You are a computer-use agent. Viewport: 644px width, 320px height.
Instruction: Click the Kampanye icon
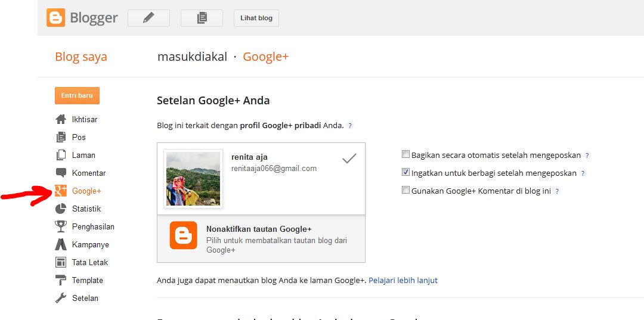[x=61, y=244]
